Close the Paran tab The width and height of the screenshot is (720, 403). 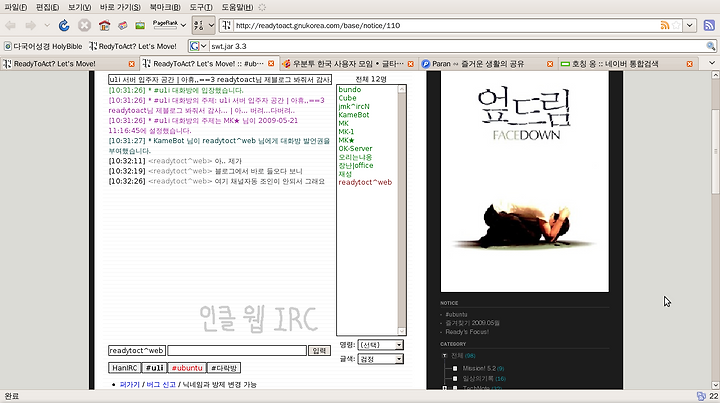550,64
